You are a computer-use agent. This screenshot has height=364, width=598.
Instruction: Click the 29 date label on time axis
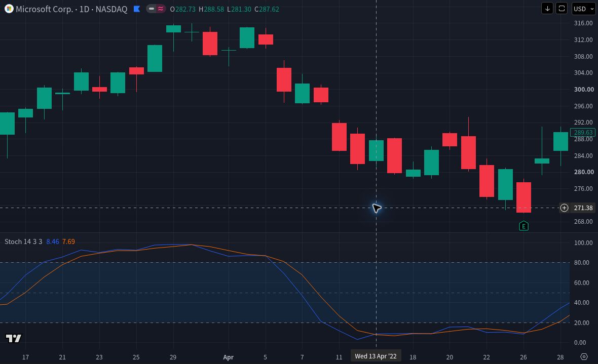[x=173, y=357]
